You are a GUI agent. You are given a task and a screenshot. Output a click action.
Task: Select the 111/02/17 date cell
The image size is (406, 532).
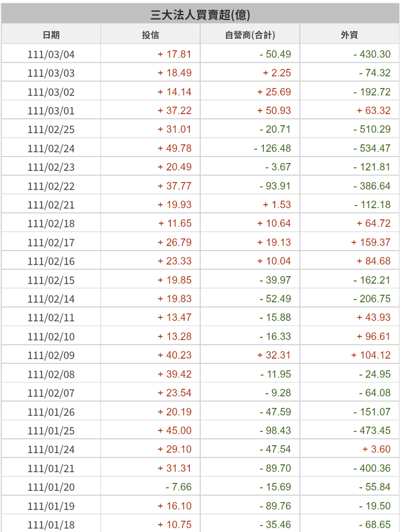(51, 243)
